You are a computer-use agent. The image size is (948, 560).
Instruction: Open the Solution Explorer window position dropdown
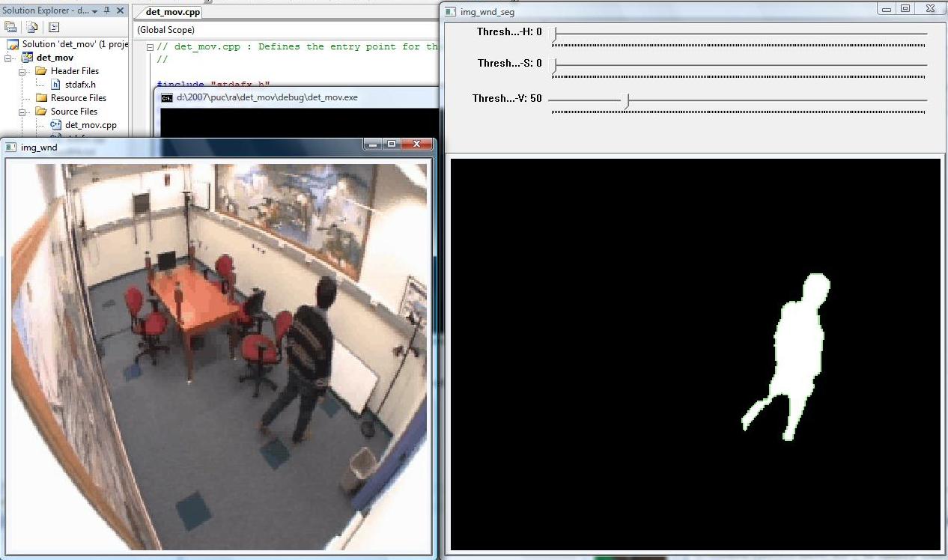[x=94, y=10]
